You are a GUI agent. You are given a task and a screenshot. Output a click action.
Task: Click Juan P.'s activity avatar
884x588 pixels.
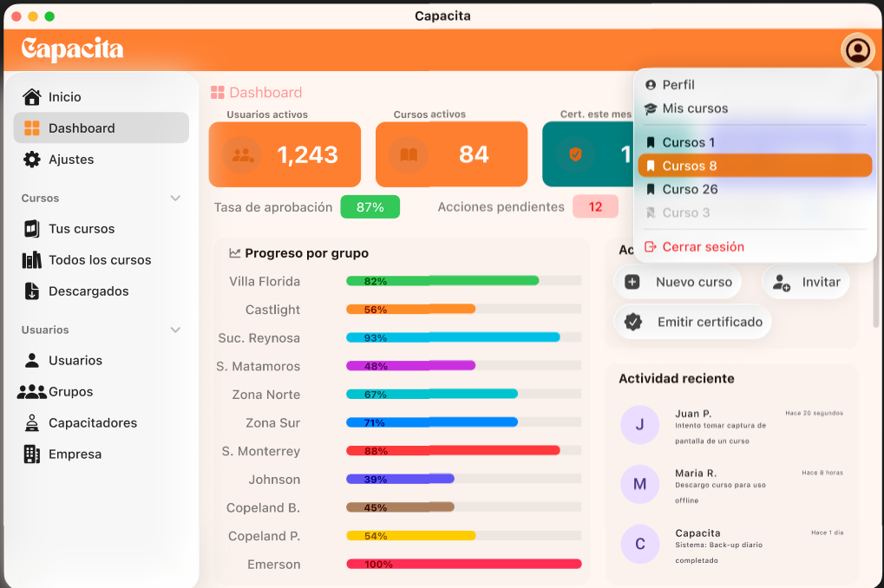click(x=639, y=425)
